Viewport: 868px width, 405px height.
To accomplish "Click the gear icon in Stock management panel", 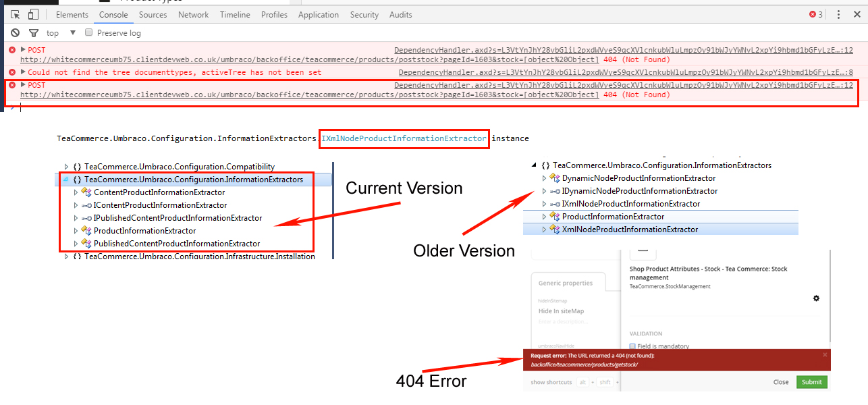I will coord(816,298).
